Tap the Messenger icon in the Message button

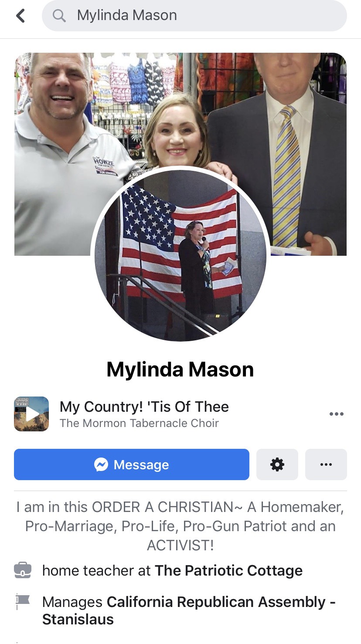tap(101, 464)
